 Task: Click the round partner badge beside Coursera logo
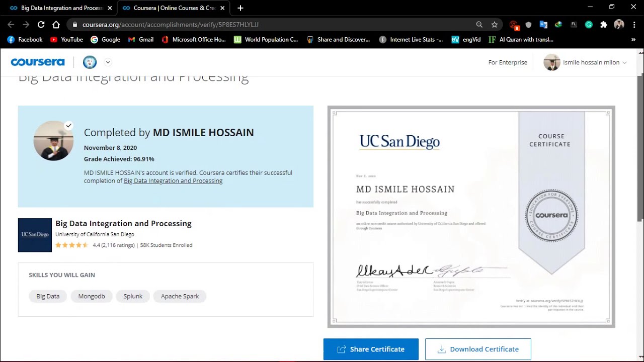point(90,62)
